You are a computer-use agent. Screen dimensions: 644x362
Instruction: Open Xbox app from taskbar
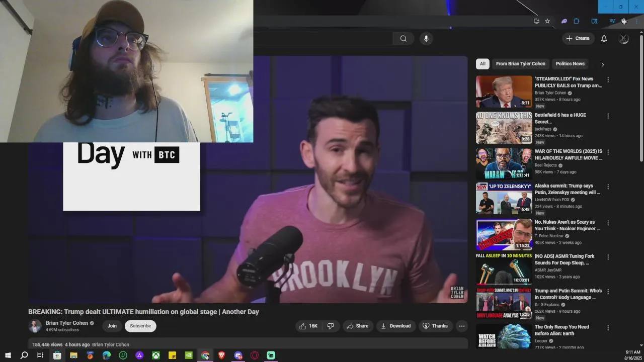[156, 355]
